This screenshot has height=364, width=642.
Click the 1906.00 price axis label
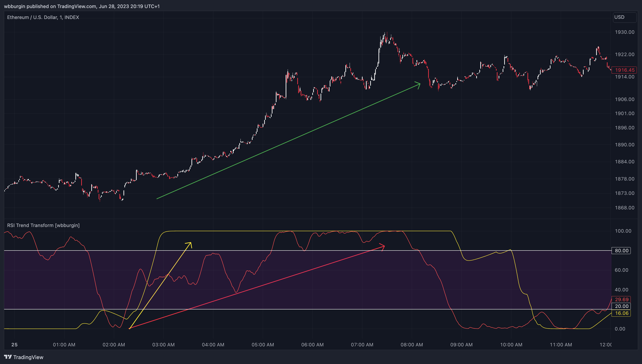(625, 99)
